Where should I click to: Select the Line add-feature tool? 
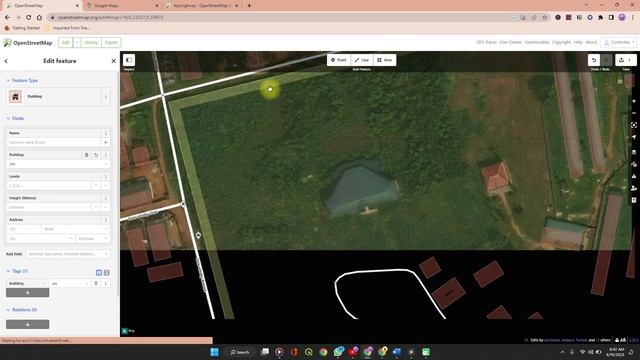[x=362, y=60]
